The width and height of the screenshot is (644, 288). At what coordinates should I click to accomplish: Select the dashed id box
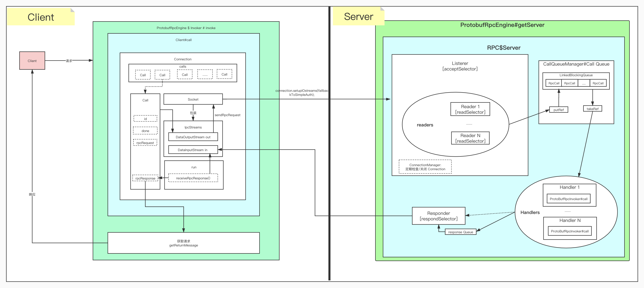(145, 119)
